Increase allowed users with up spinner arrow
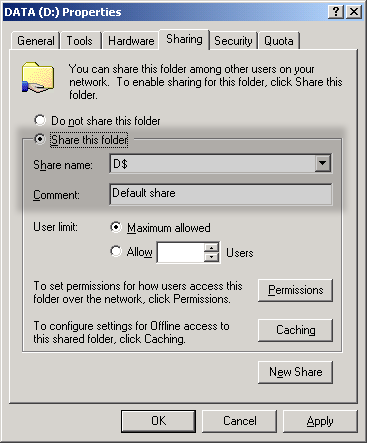Screen dimensions: 367x443 (211, 248)
